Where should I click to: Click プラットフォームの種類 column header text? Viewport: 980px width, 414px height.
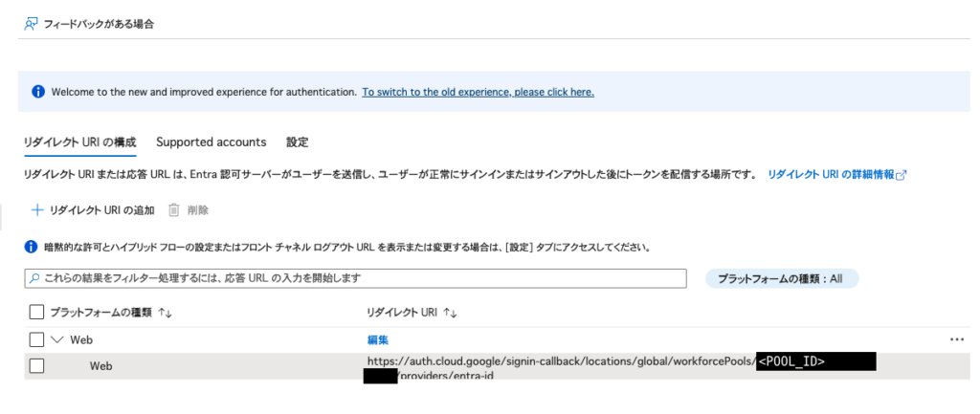click(100, 313)
